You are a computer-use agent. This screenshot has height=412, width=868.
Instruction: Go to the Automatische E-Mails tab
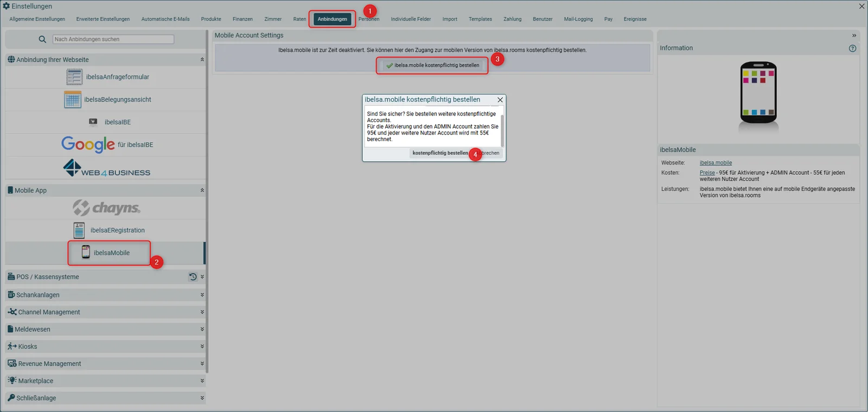pyautogui.click(x=165, y=19)
